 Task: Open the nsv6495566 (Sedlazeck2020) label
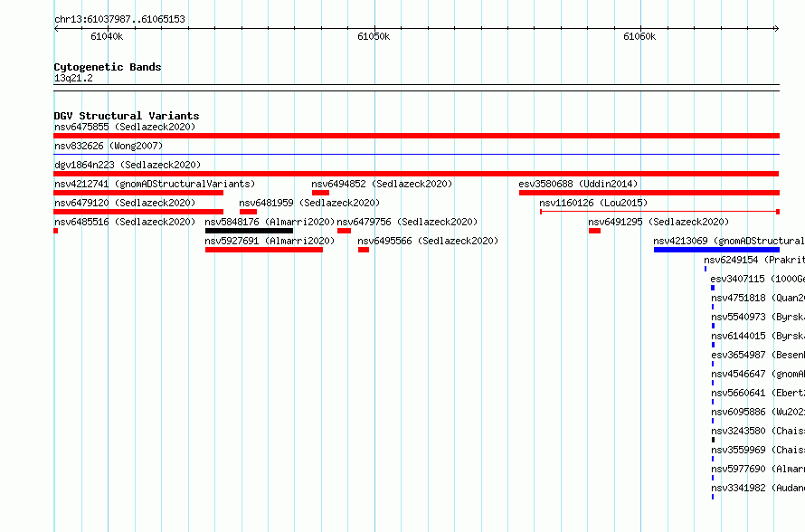(x=428, y=241)
